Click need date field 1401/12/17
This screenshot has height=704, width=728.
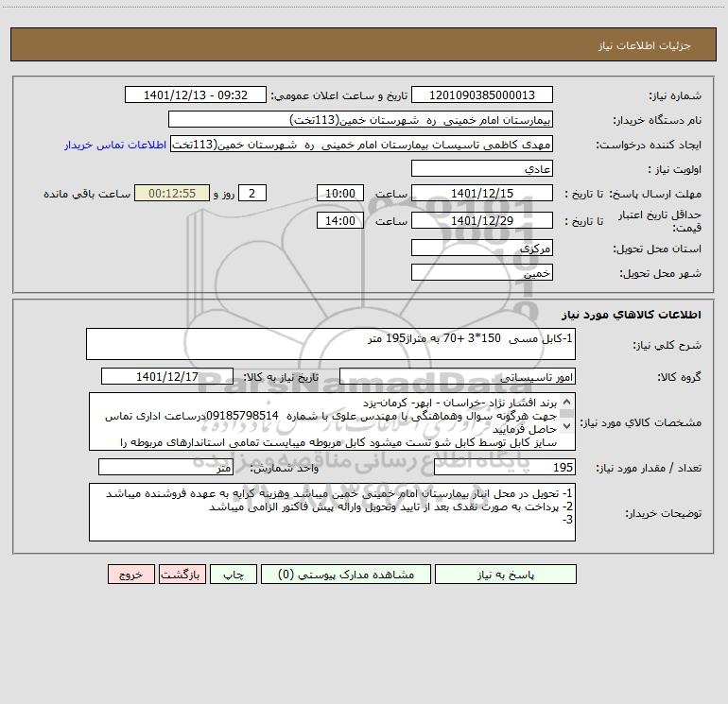tap(167, 376)
